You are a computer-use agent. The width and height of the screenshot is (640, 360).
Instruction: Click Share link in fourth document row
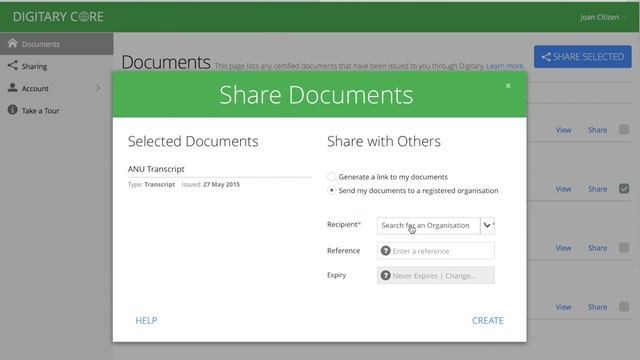598,307
